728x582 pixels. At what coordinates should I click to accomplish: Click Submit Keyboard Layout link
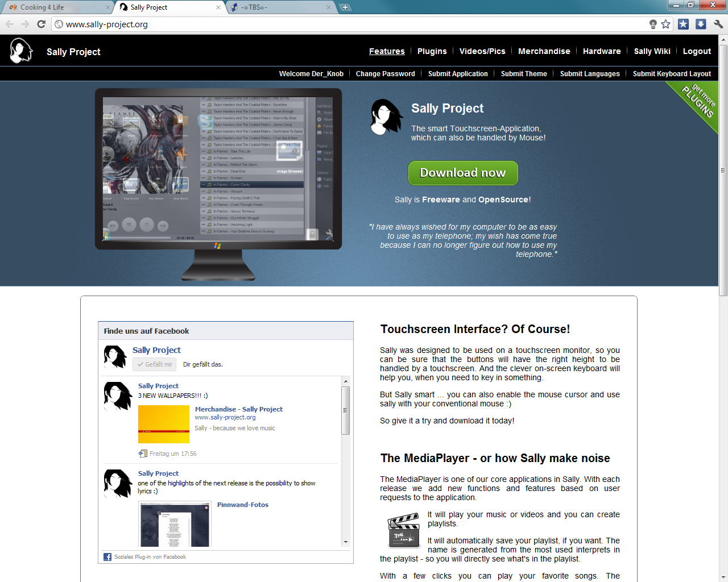(x=672, y=74)
